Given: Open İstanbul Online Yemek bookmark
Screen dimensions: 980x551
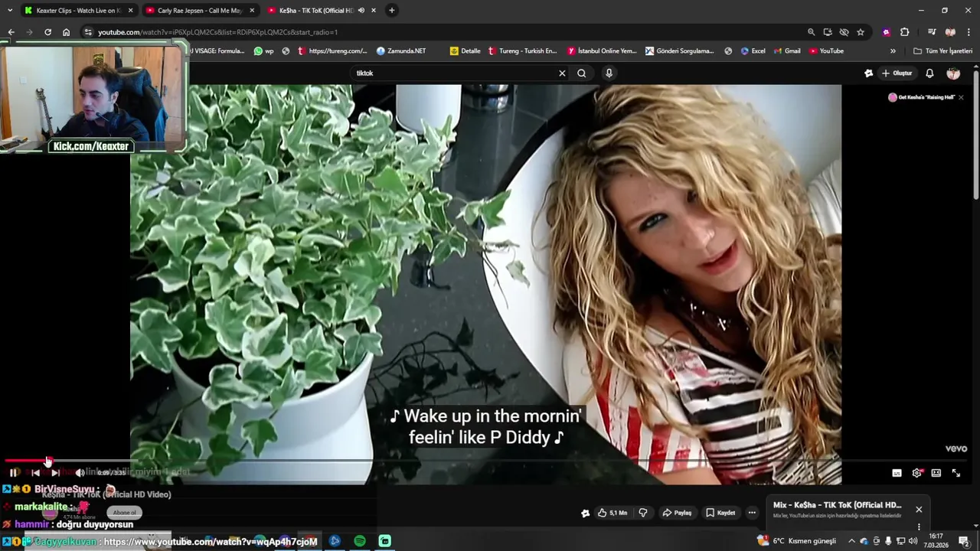Looking at the screenshot, I should [x=602, y=51].
